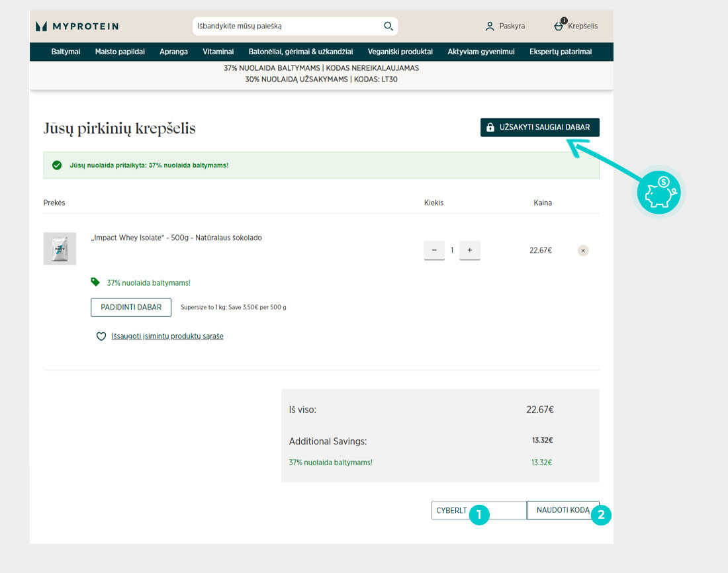Click the 37% NUOLAIDA BALTYMAMS banner text

(321, 68)
